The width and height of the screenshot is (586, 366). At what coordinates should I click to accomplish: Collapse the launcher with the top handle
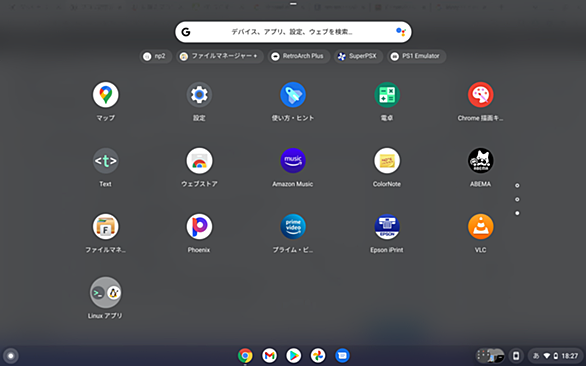[293, 4]
